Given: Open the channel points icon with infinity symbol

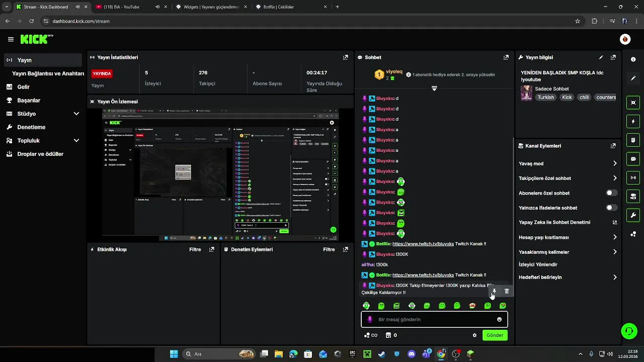Looking at the screenshot, I should coord(371,335).
